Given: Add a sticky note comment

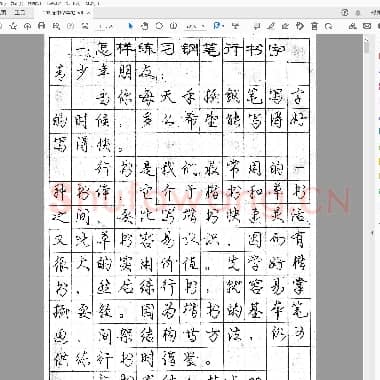Looking at the screenshot, I should (x=257, y=26).
